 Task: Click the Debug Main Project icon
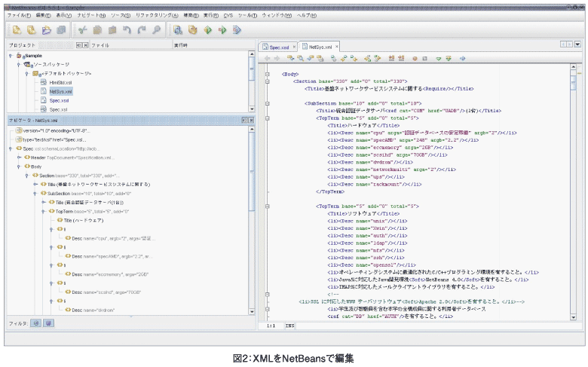coord(222,29)
